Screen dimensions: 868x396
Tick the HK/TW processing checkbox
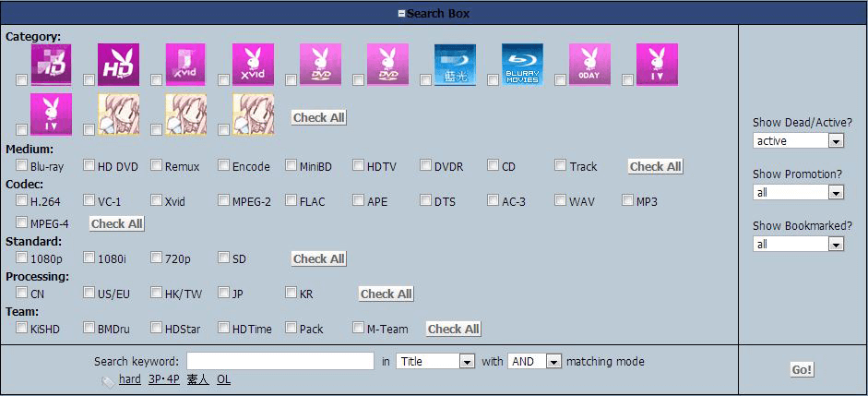(x=156, y=293)
